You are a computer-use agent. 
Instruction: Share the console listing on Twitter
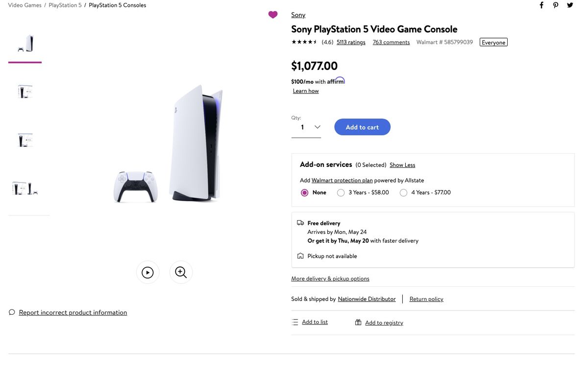click(569, 5)
